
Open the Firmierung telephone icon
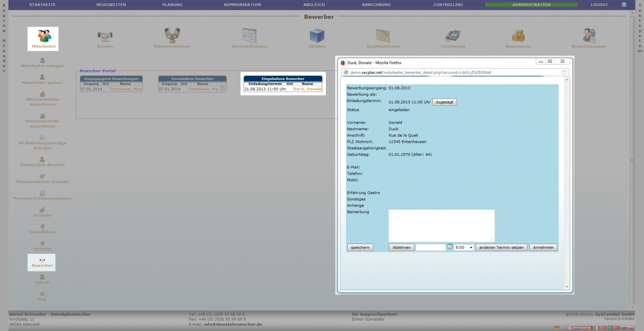pyautogui.click(x=453, y=36)
